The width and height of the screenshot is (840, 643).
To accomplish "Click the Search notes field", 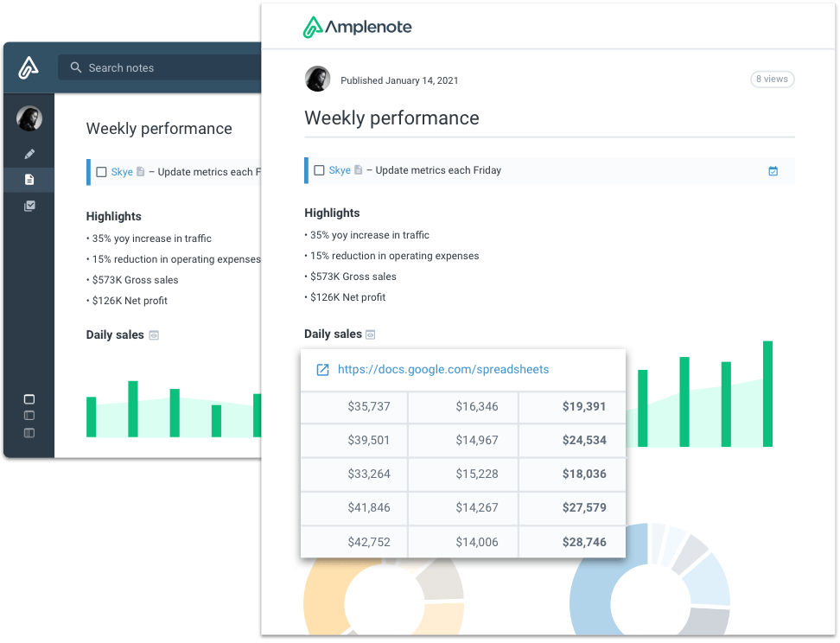I will pos(164,67).
